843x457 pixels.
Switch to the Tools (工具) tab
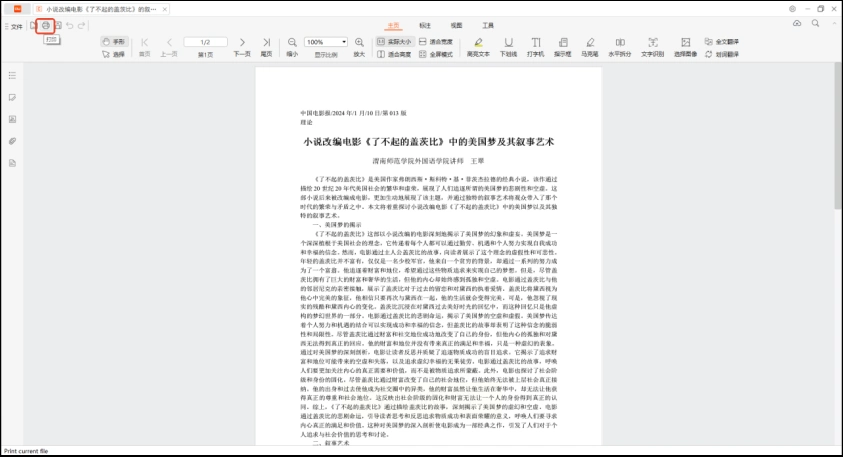coord(488,25)
